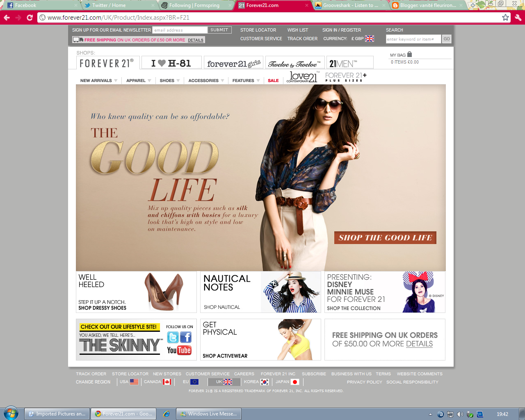Click the newsletter email address field
The width and height of the screenshot is (525, 420).
(x=180, y=30)
